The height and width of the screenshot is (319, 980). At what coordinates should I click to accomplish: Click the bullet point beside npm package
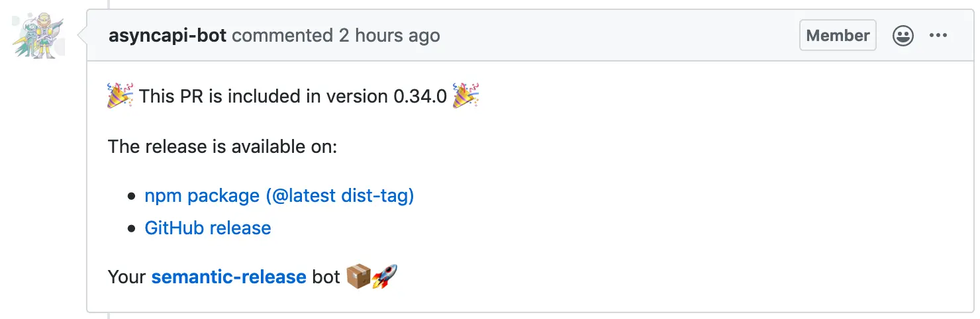click(131, 197)
